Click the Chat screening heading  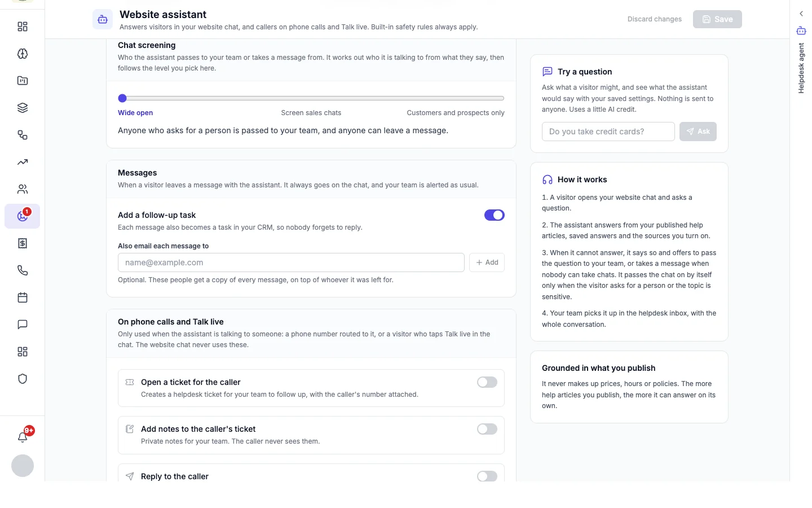tap(147, 45)
